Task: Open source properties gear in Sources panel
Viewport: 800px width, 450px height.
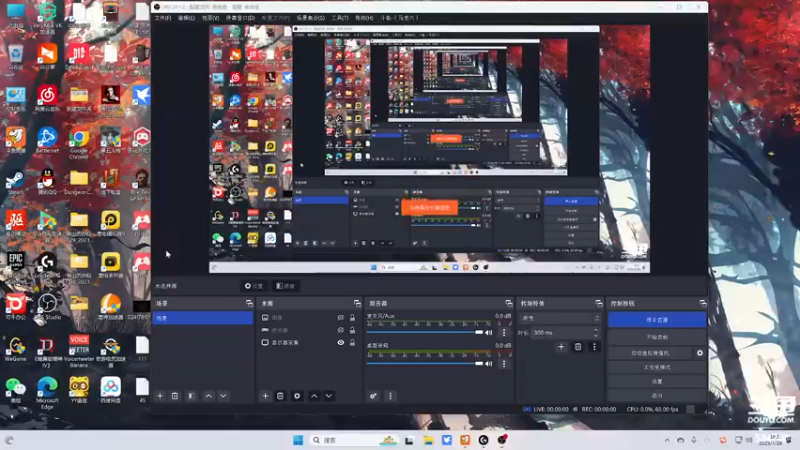Action: (297, 396)
